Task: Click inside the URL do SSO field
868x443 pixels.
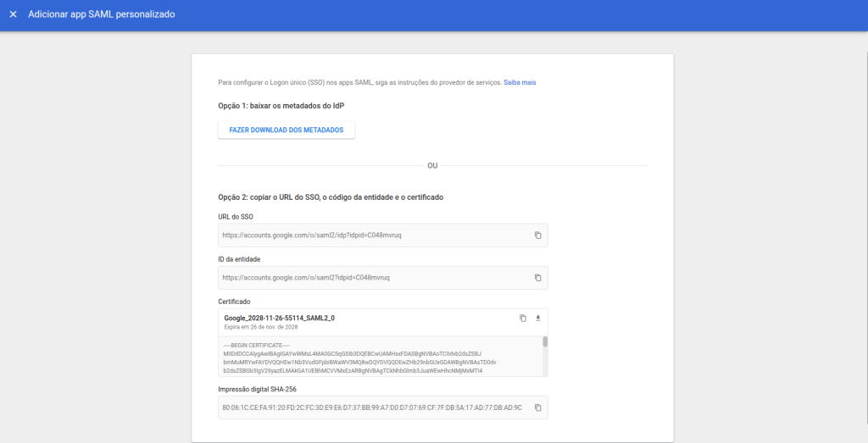Action: coord(373,235)
